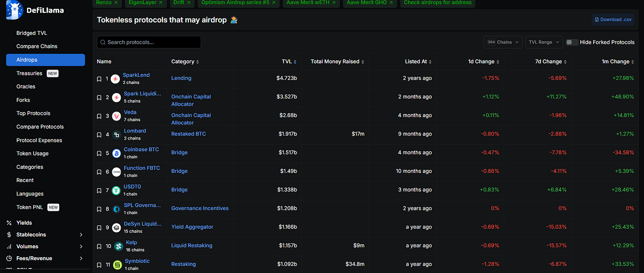
Task: Focus the Search protocols field
Action: point(149,42)
